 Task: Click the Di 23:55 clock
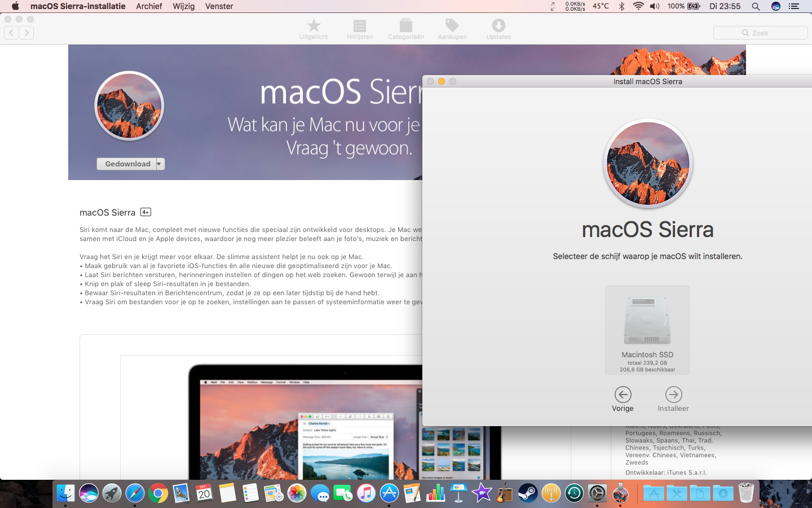[725, 6]
